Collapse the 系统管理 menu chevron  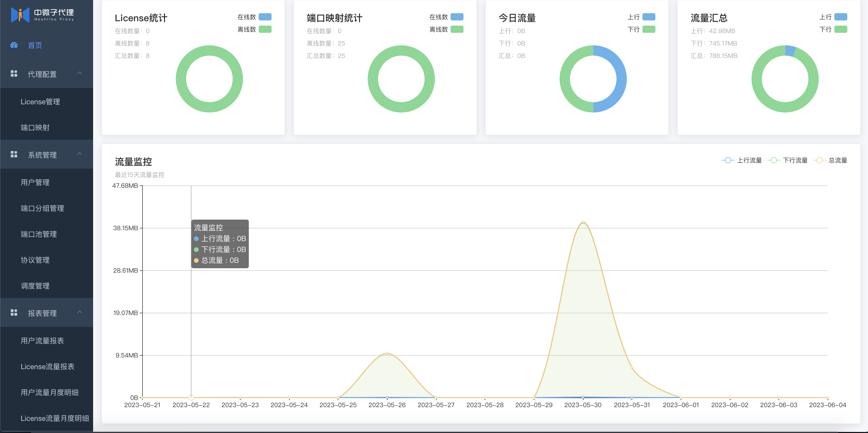click(79, 154)
